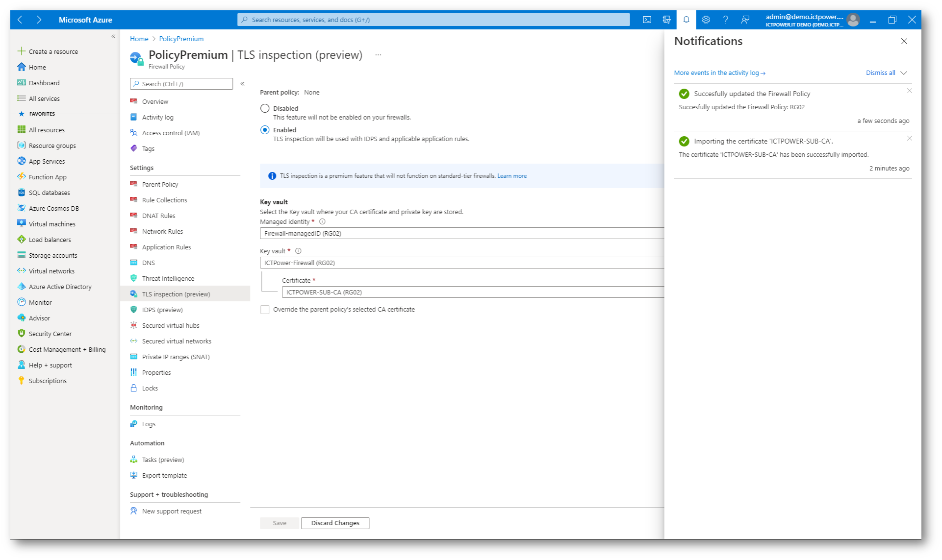Open the Feedback icon in top bar
Viewport: 942px width, 560px height.
pyautogui.click(x=745, y=20)
